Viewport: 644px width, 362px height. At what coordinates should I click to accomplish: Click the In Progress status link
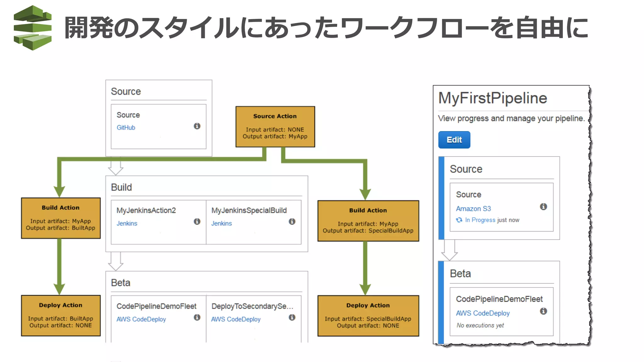coord(480,220)
